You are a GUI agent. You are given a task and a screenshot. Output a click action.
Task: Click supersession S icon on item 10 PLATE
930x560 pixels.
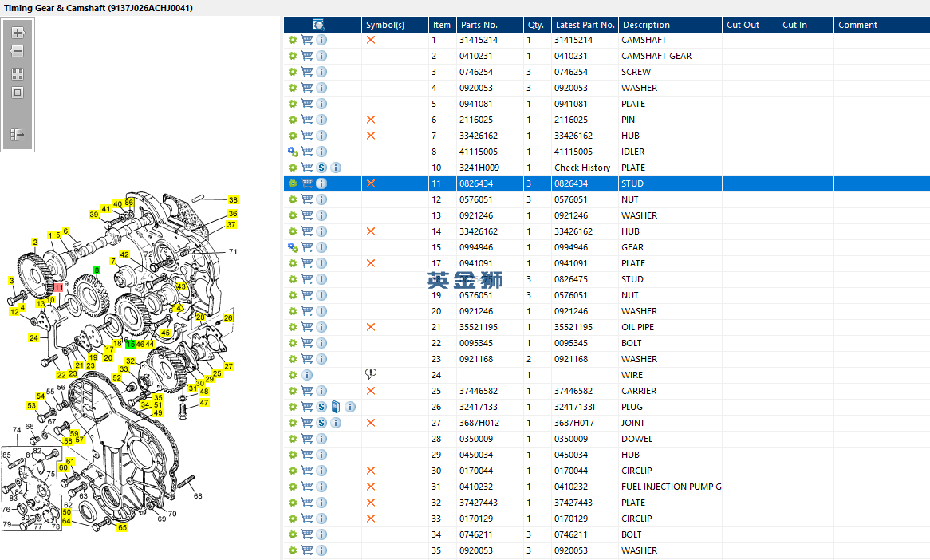(321, 168)
